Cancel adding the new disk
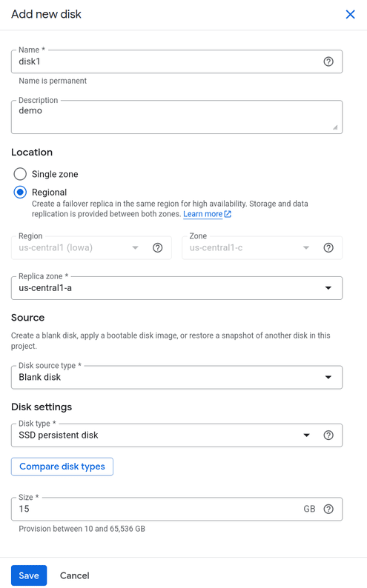 coord(75,575)
